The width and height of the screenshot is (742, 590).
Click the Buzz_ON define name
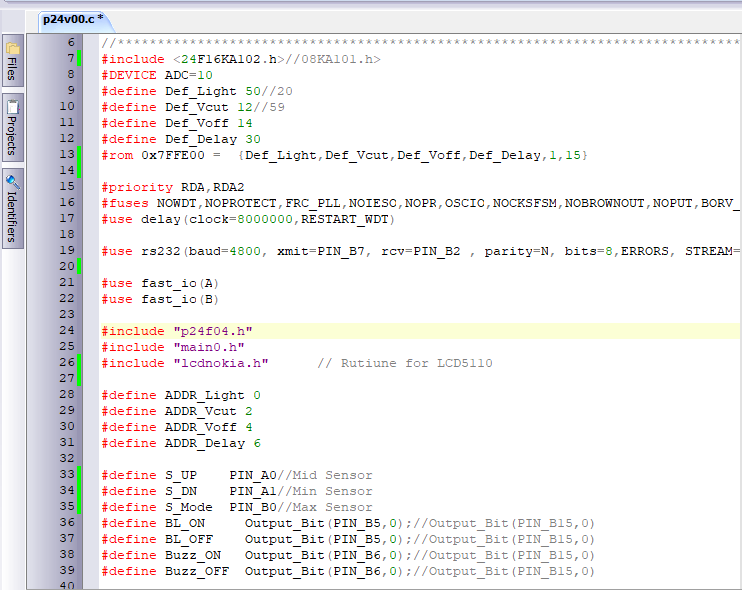193,556
